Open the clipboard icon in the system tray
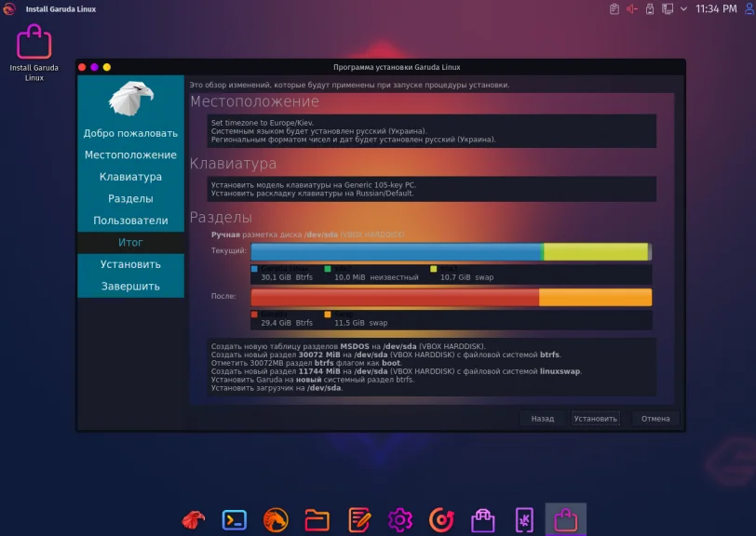The image size is (756, 536). 614,8
